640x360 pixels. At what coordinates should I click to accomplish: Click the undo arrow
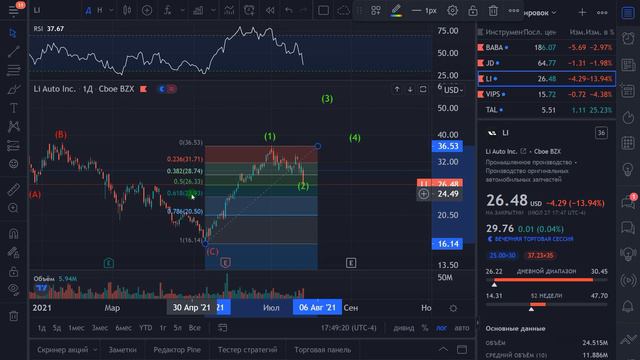pyautogui.click(x=289, y=10)
